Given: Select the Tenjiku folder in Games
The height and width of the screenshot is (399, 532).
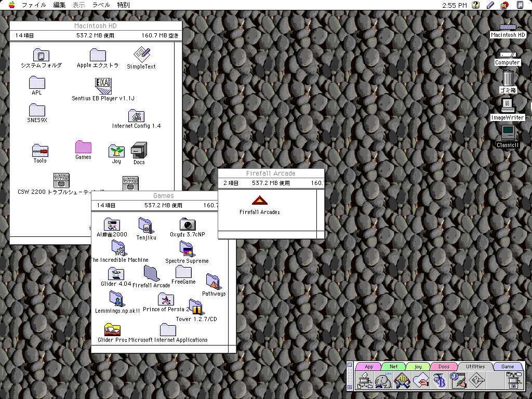Looking at the screenshot, I should [146, 225].
